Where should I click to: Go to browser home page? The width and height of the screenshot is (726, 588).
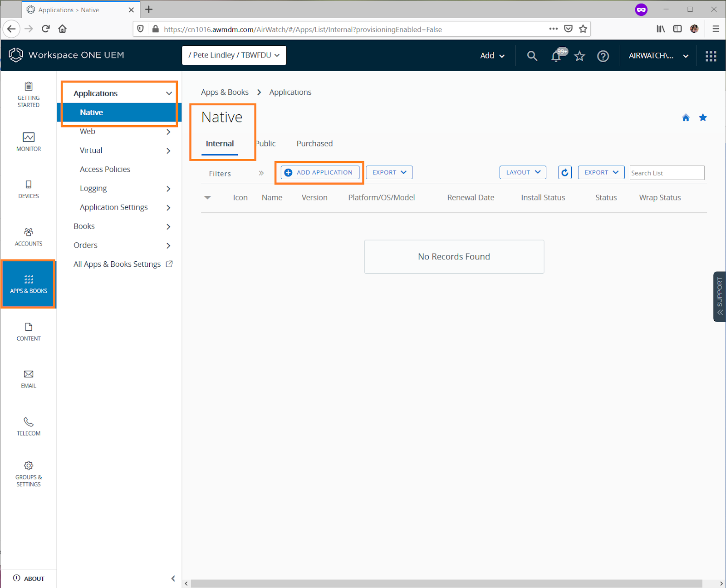tap(63, 29)
